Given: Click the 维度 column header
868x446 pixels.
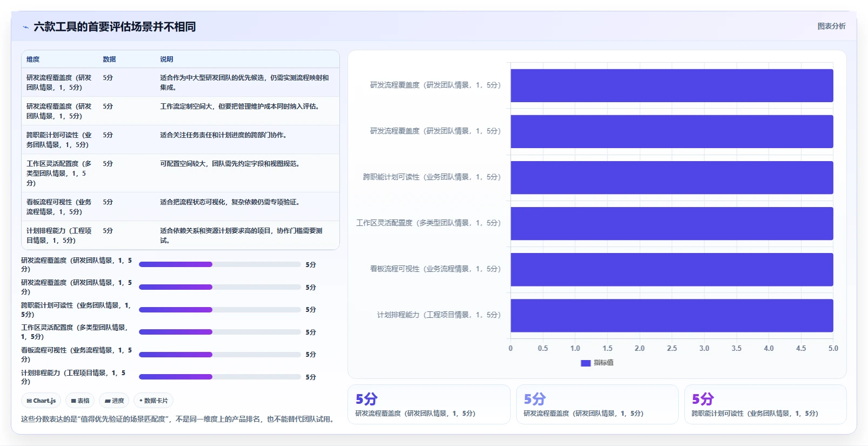Looking at the screenshot, I should coord(33,59).
